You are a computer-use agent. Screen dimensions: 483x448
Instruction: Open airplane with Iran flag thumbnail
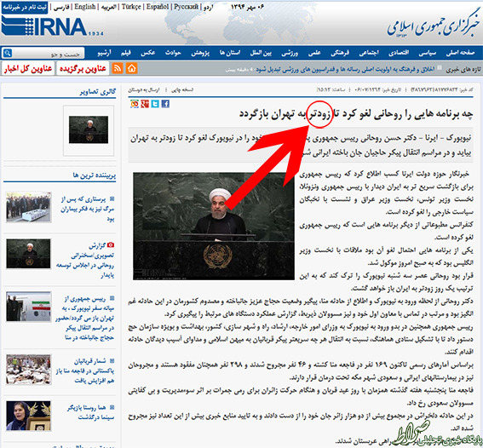pos(29,307)
